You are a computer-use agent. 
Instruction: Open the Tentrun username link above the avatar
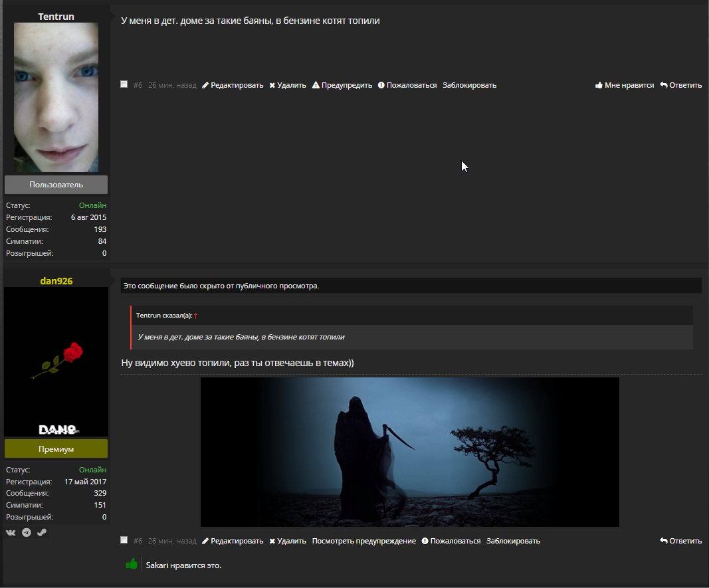pyautogui.click(x=56, y=17)
